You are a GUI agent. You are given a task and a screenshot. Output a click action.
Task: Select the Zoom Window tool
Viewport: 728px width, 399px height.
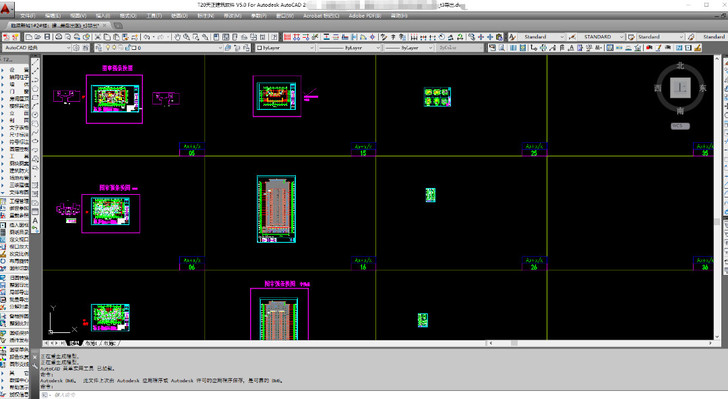click(x=195, y=37)
